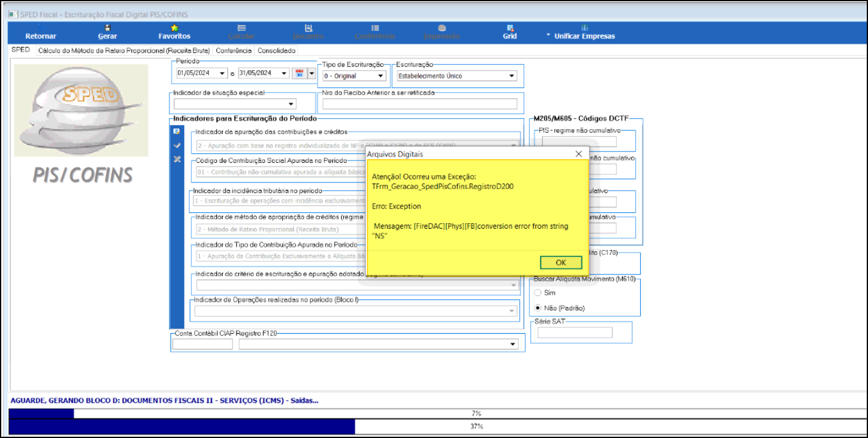Click the calendar icon next to Período
Viewport: 868px width, 438px height.
[299, 73]
